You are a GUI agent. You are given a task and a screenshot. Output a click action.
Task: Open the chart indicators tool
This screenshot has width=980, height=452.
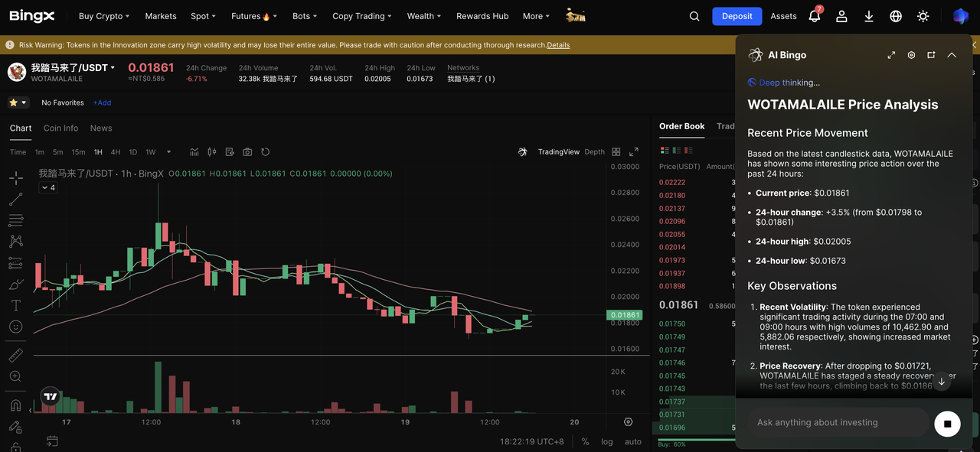194,152
